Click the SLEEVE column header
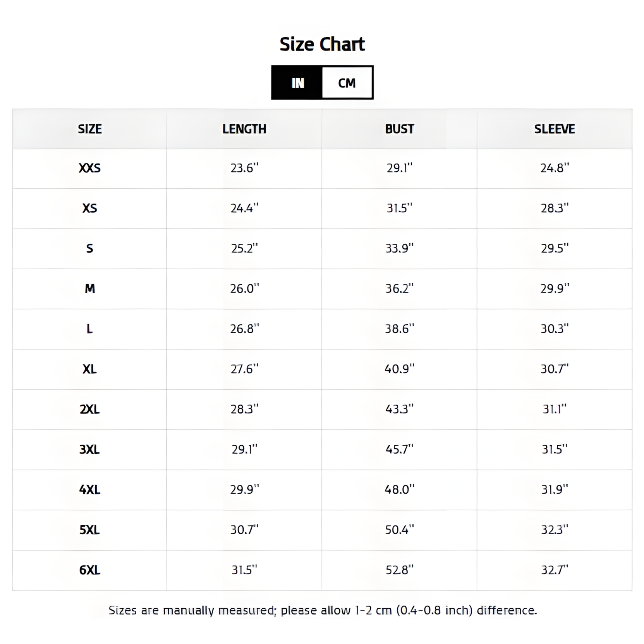 click(x=554, y=129)
